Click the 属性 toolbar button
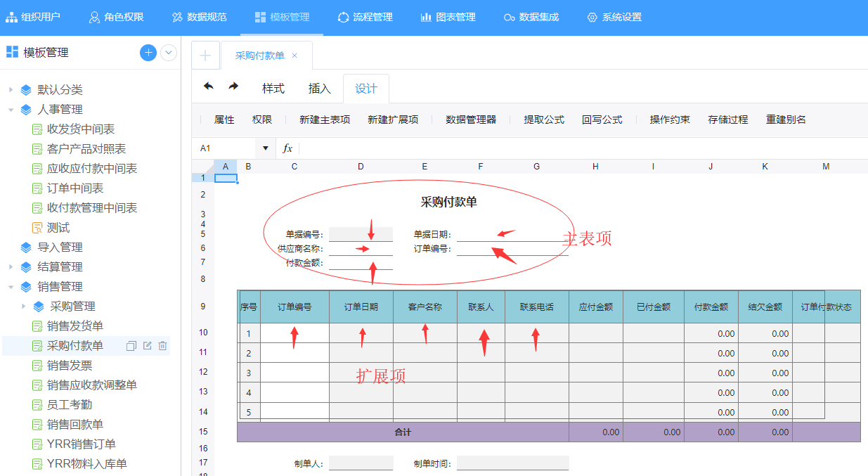The width and height of the screenshot is (868, 476). tap(224, 120)
